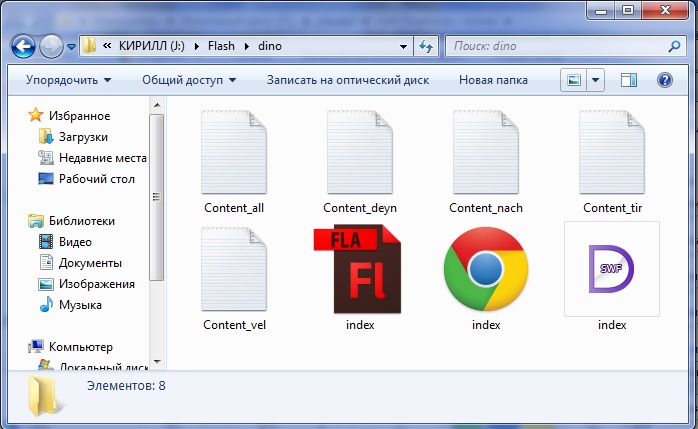Select the Content_all file icon

coord(234,152)
